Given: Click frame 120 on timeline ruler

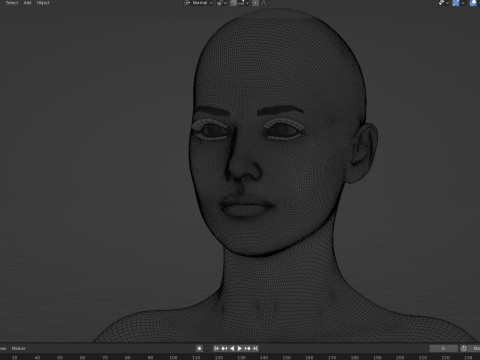Looking at the screenshot, I should tap(219, 357).
